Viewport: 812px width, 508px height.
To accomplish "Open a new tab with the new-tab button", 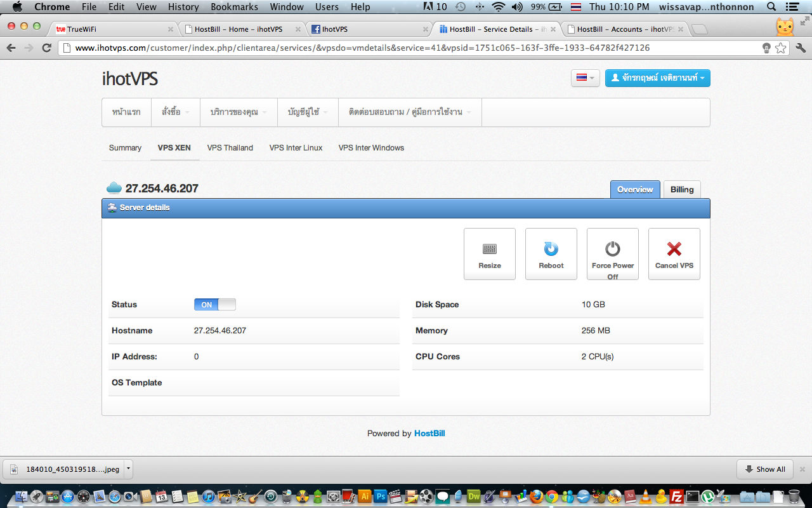I will [x=699, y=29].
